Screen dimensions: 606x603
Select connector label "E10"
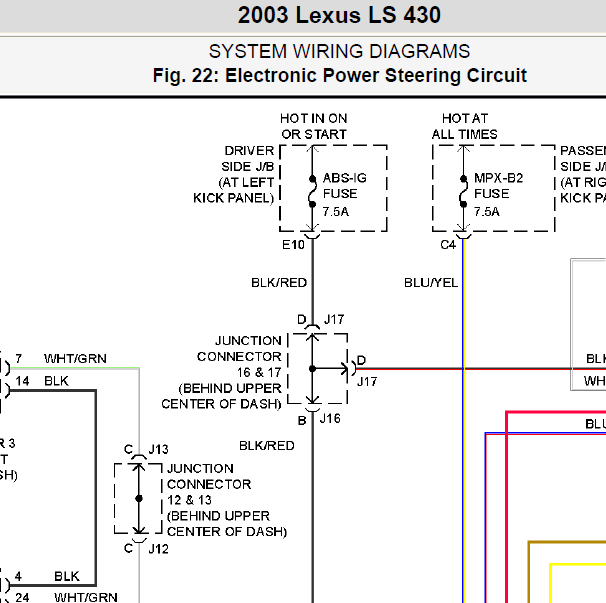tap(293, 245)
